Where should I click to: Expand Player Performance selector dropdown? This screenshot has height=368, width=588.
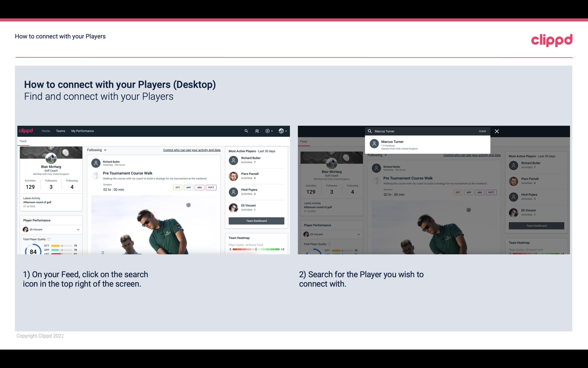pyautogui.click(x=78, y=229)
